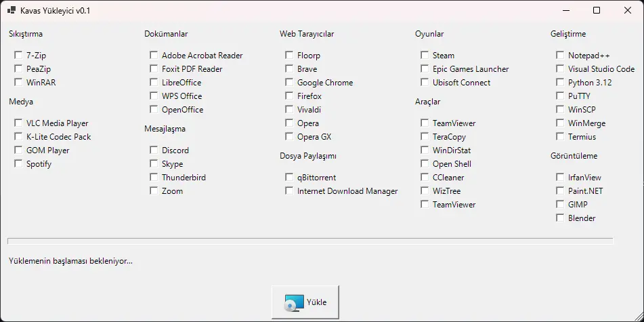Select WinRAR for installation
This screenshot has width=644, height=322.
(x=18, y=82)
